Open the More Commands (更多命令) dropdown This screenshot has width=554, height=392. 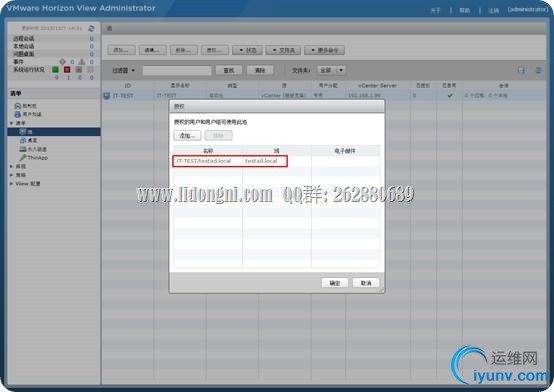324,50
